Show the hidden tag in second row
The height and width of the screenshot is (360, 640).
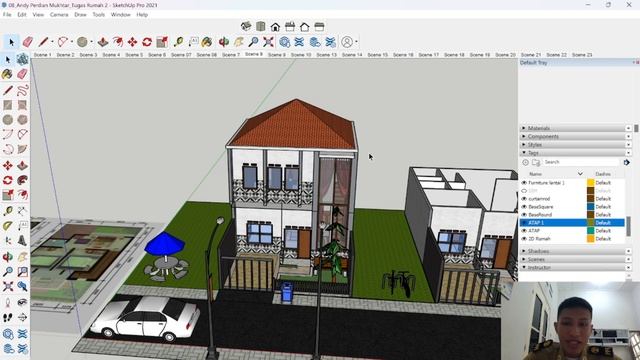(524, 191)
